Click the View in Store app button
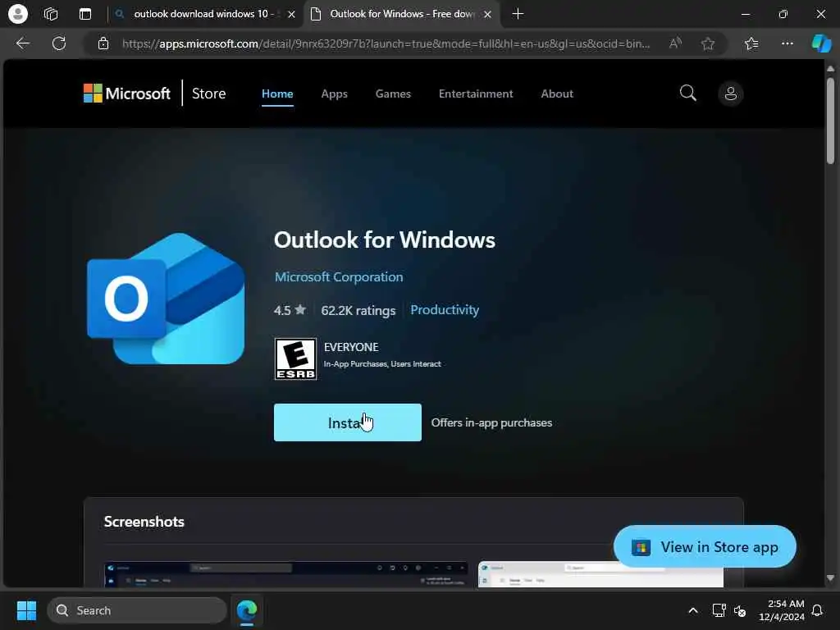 click(x=705, y=546)
